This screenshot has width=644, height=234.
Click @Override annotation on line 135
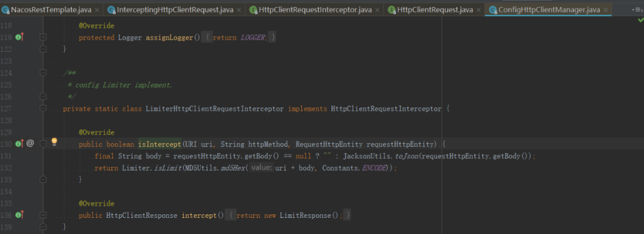click(97, 204)
